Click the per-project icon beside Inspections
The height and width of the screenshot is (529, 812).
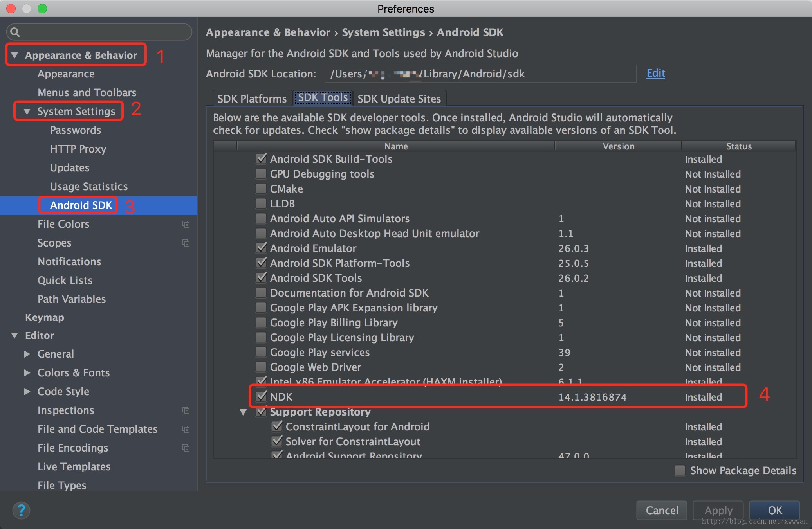click(186, 410)
